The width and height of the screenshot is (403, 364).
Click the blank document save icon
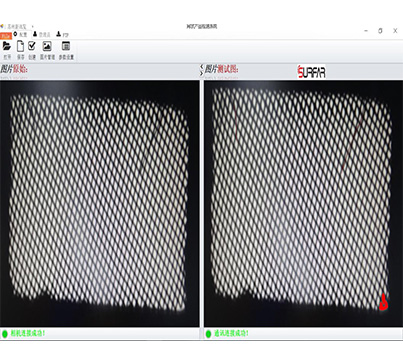(x=20, y=46)
